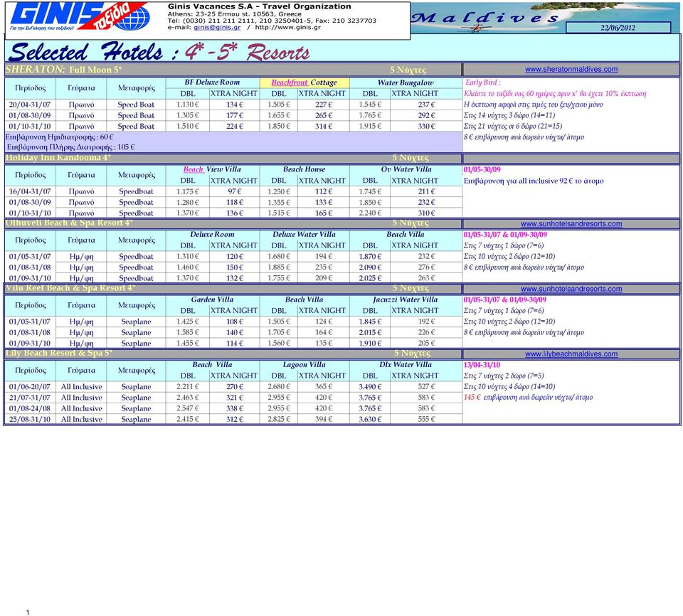Click the '3.490 €' price cell
683x616 pixels.
[370, 387]
